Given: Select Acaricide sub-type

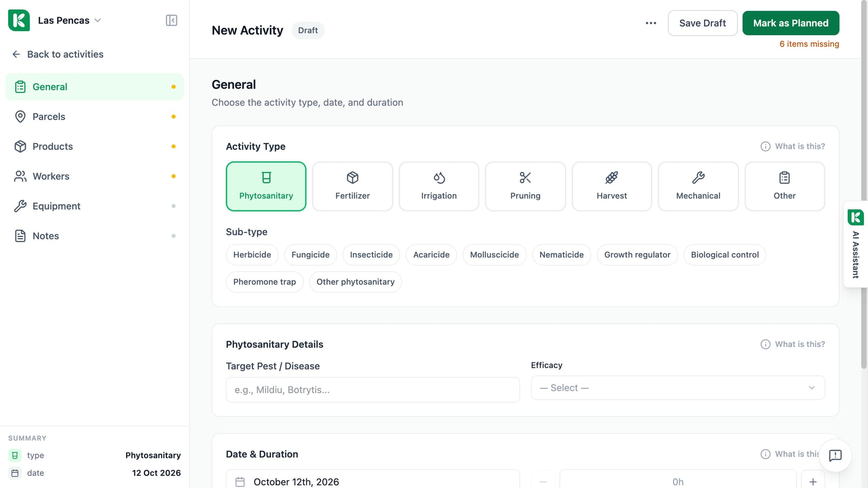Looking at the screenshot, I should point(431,255).
